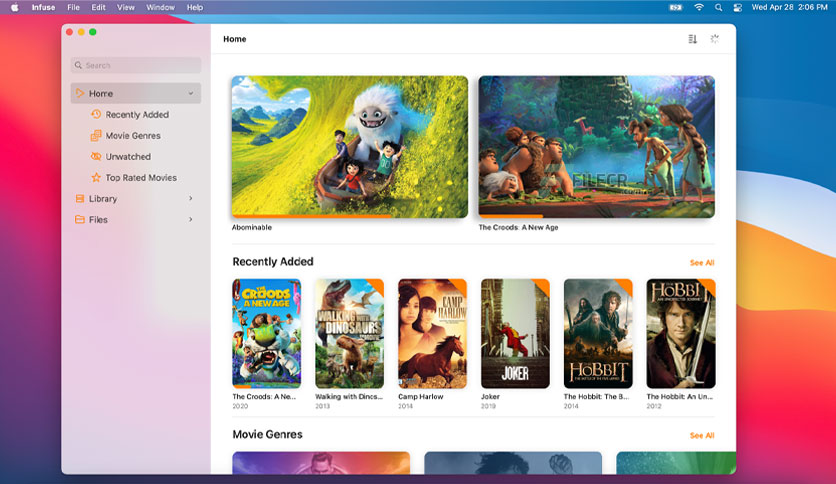Viewport: 836px width, 484px height.
Task: Expand the Library section chevron
Action: [x=191, y=198]
